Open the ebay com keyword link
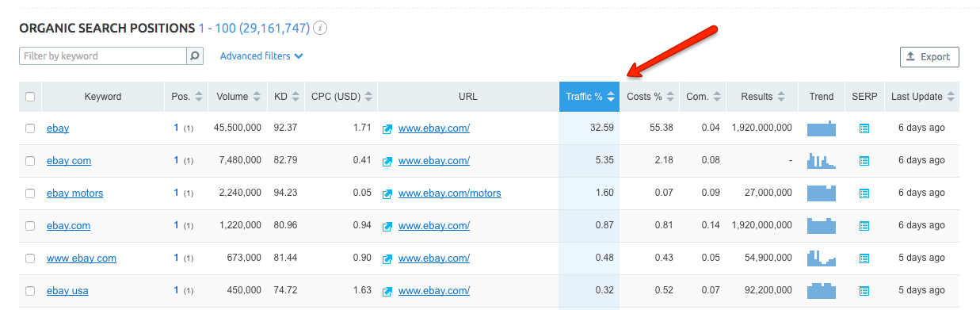The height and width of the screenshot is (310, 980). pyautogui.click(x=69, y=161)
